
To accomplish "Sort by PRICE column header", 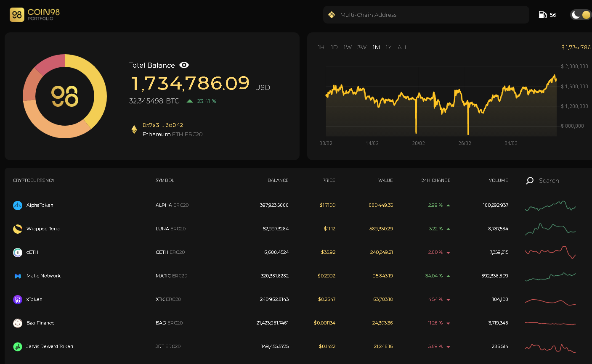I will tap(329, 180).
